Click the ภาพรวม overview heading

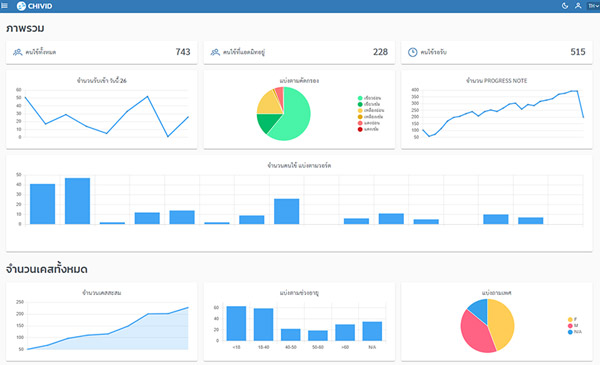click(x=25, y=28)
